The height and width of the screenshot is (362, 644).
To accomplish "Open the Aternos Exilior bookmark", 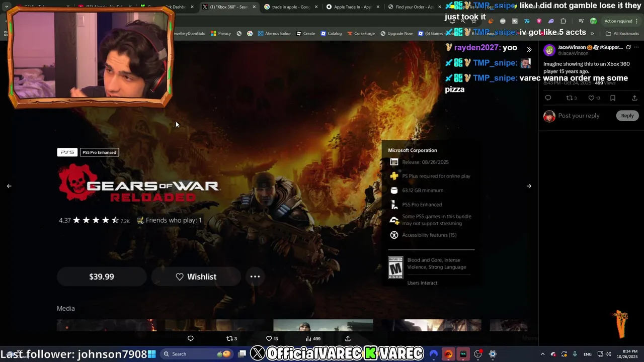I will tap(274, 34).
